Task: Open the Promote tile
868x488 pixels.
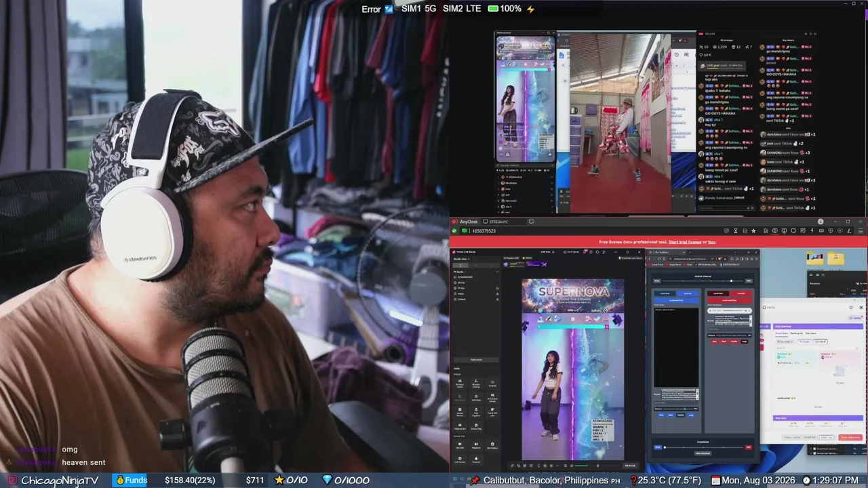Action: pyautogui.click(x=476, y=460)
